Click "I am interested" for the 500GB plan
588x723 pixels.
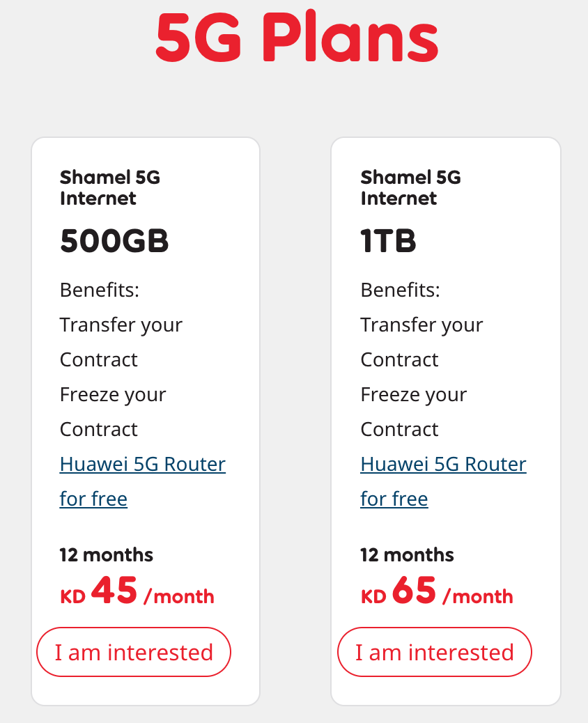134,652
